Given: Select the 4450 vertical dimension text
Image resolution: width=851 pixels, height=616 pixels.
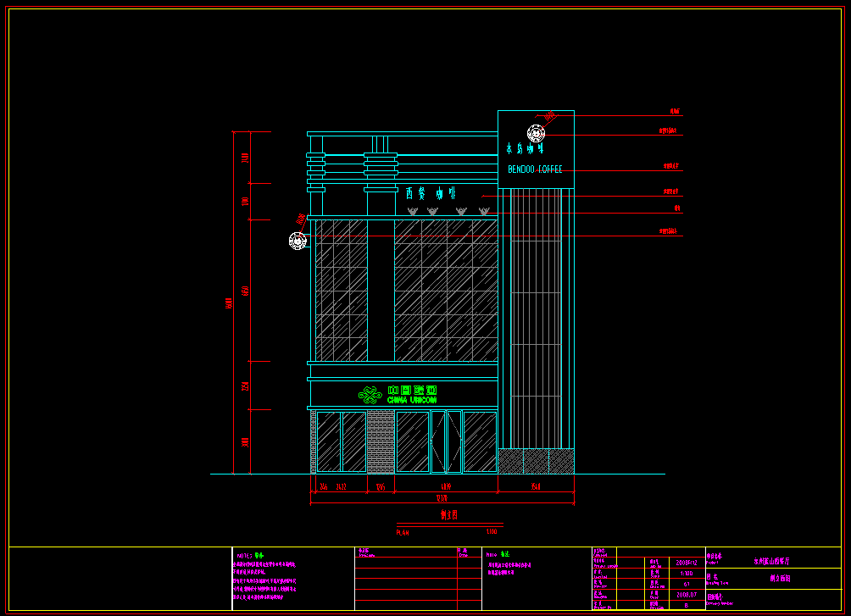Looking at the screenshot, I should 246,291.
